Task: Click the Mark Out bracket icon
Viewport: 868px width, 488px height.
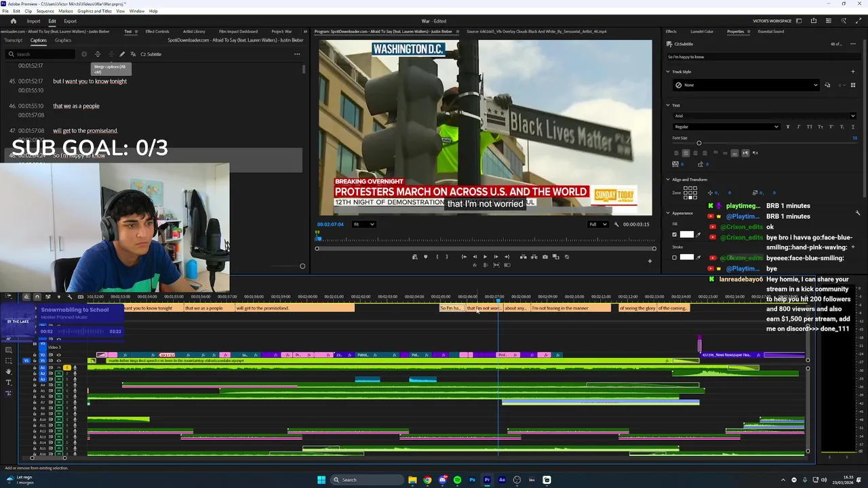Action: point(447,257)
